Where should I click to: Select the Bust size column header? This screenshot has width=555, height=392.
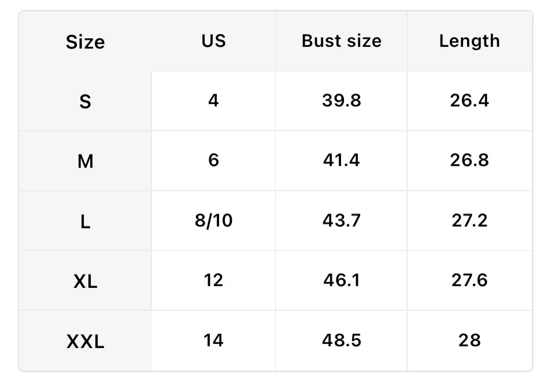(341, 41)
